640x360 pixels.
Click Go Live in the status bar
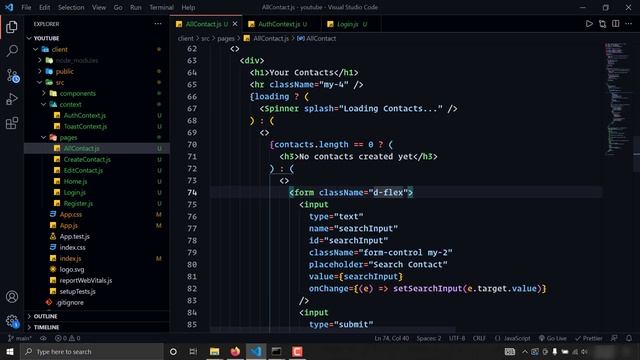pyautogui.click(x=553, y=338)
